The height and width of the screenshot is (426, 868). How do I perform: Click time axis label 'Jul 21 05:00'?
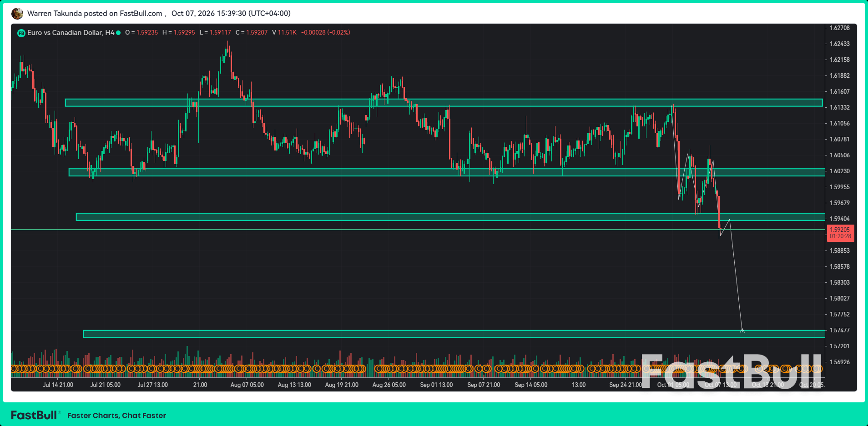pos(106,385)
